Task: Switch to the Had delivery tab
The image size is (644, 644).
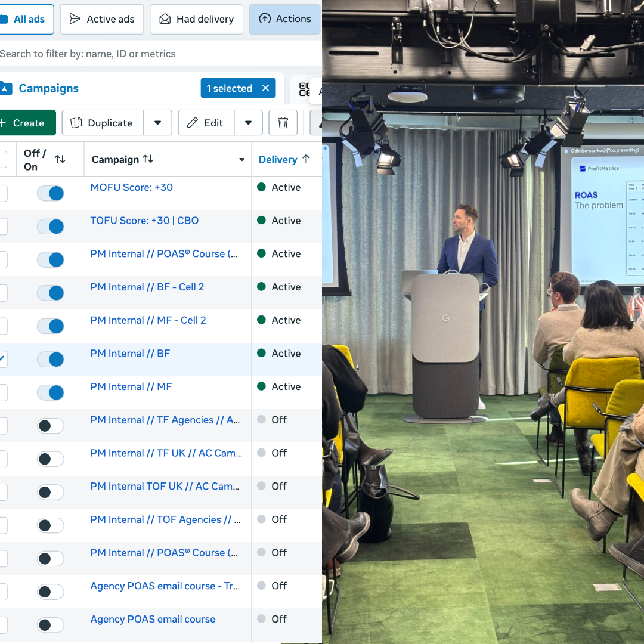Action: [196, 19]
